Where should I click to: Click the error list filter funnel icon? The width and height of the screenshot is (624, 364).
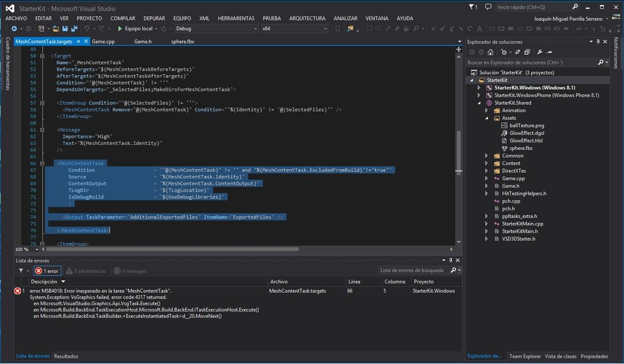point(21,271)
